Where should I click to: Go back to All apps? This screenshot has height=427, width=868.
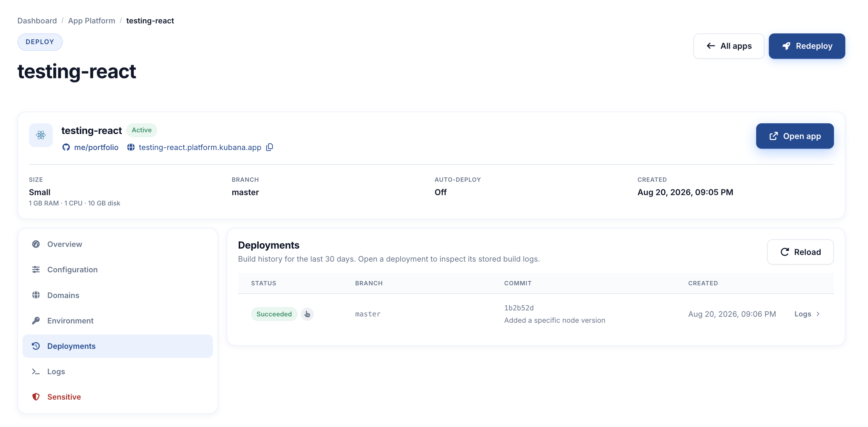click(728, 46)
